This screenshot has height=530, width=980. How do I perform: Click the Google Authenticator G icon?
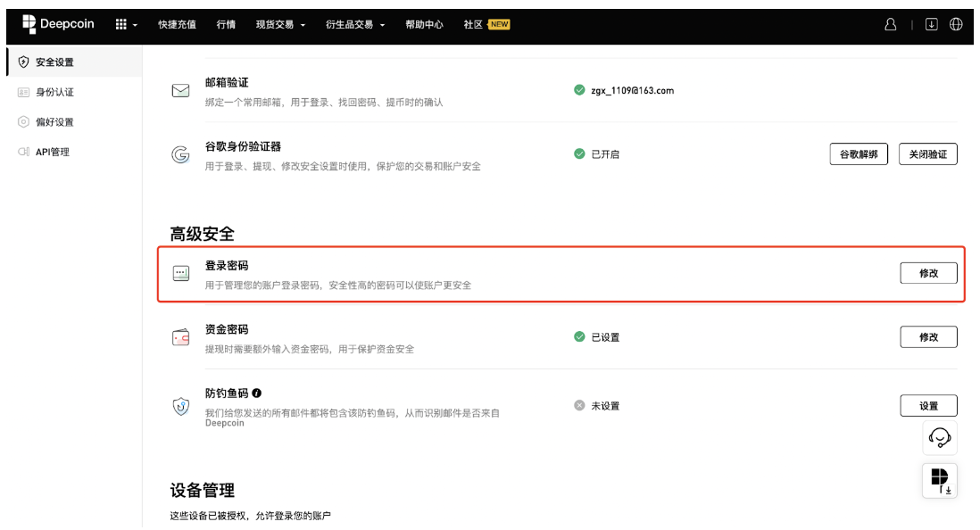pos(180,154)
